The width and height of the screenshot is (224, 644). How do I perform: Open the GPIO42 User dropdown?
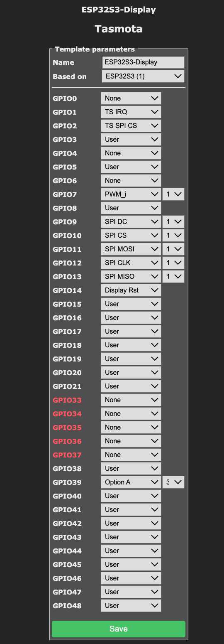(131, 524)
